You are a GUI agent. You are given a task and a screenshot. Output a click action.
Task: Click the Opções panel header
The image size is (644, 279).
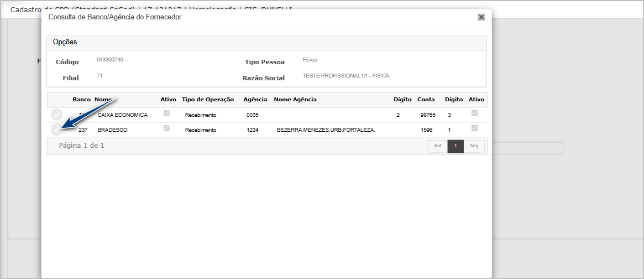coord(266,42)
